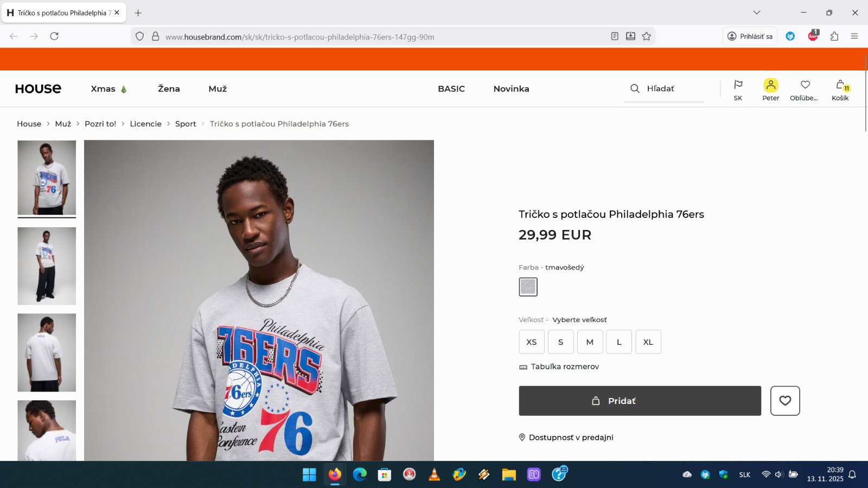Open the favorites heart in header

click(x=805, y=89)
